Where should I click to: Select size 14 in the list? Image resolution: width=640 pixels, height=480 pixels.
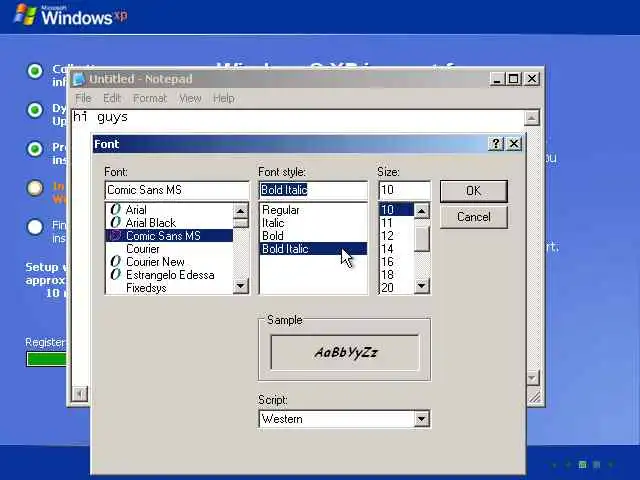(x=397, y=249)
